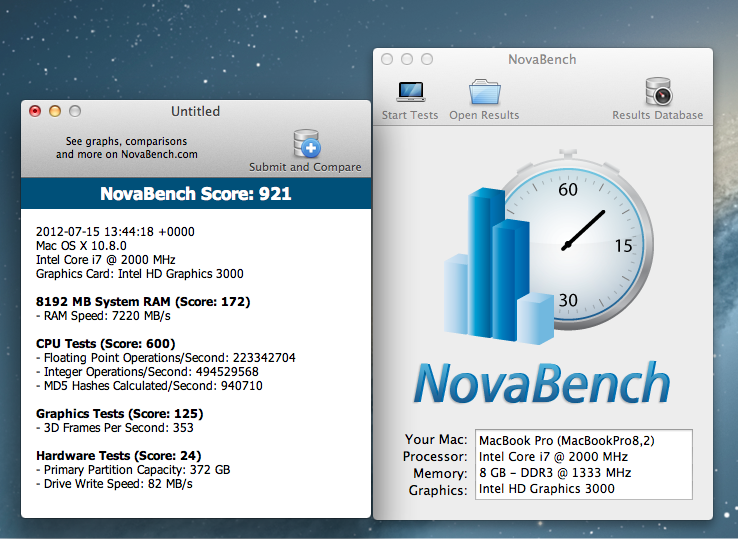Click the Primary Partition Capacity: 372 GB line
The width and height of the screenshot is (738, 539).
click(x=133, y=470)
